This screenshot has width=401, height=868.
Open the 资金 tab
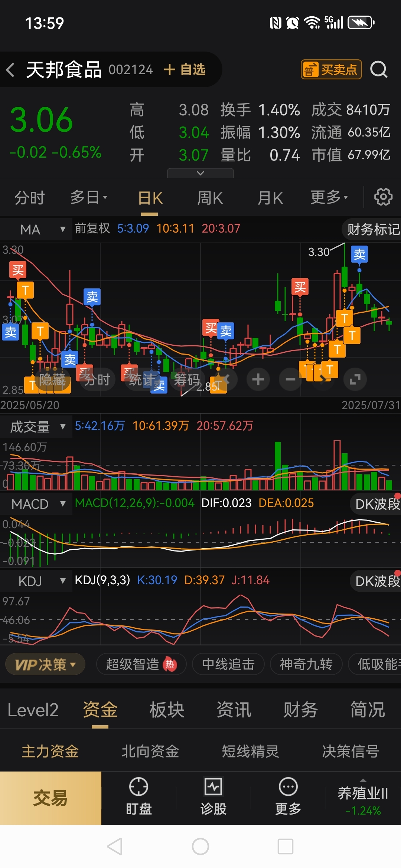pos(100,710)
